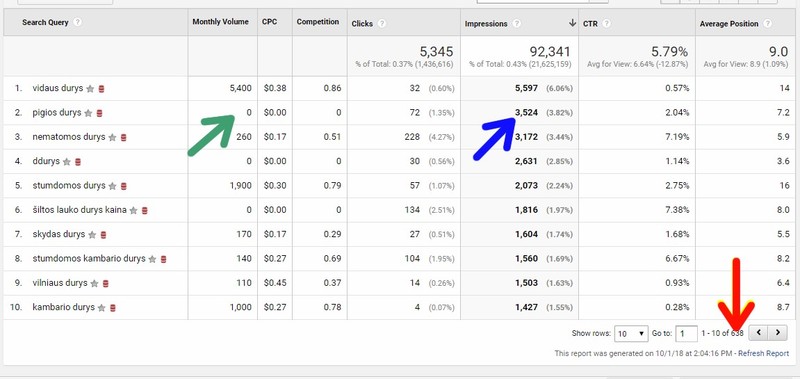Image resolution: width=800 pixels, height=379 pixels.
Task: Click the red database icon beside pigios durys
Action: click(x=99, y=113)
